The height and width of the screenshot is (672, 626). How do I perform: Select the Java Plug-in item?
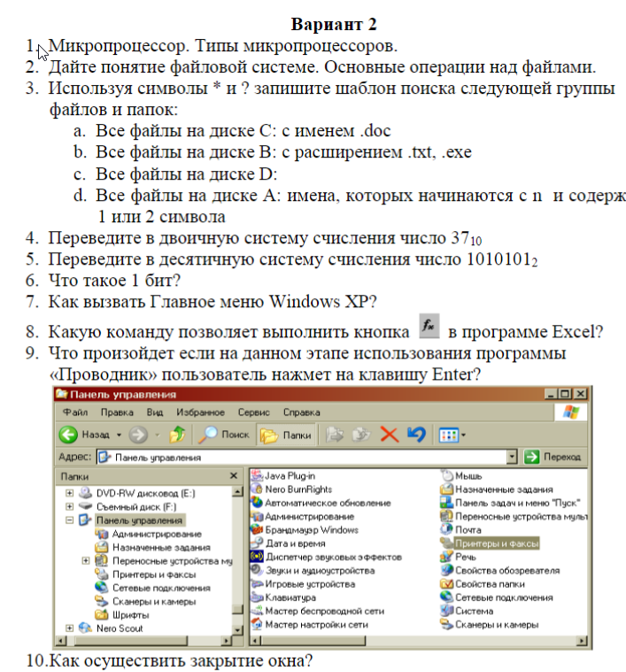290,475
